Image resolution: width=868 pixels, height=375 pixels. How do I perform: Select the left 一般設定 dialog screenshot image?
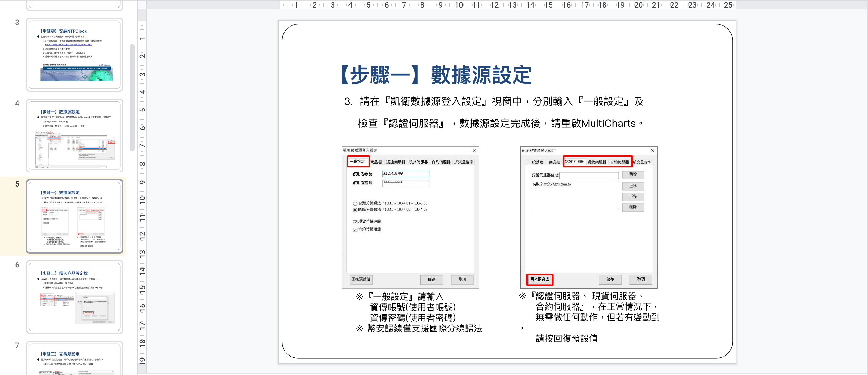coord(410,218)
